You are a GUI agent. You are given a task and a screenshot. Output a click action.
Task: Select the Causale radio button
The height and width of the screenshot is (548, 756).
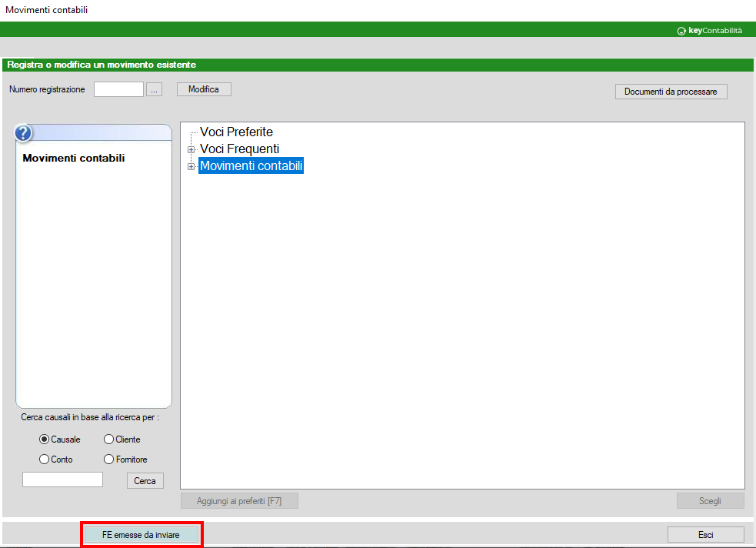[44, 439]
